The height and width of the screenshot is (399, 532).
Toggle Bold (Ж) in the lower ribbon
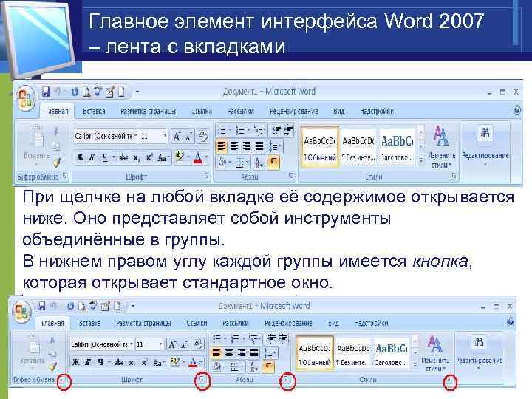75,362
